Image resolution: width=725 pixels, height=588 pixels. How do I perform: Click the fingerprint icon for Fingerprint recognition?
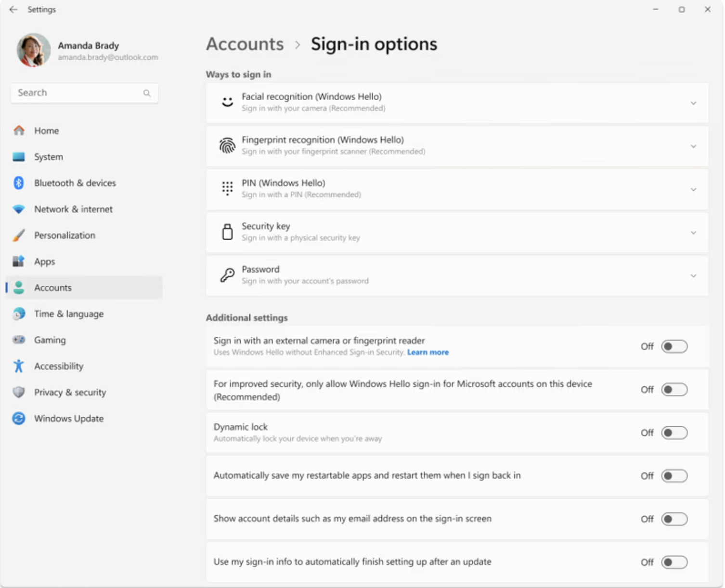227,145
